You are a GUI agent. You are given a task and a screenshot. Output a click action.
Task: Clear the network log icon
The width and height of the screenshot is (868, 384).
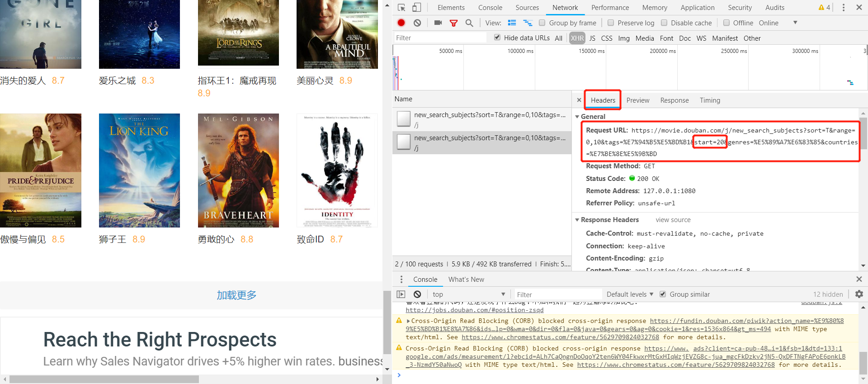tap(417, 23)
